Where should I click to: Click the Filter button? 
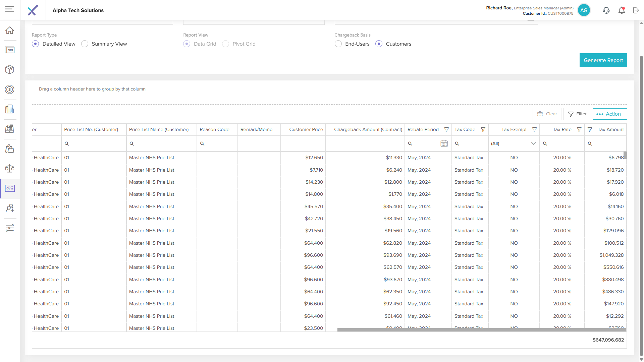tap(577, 114)
